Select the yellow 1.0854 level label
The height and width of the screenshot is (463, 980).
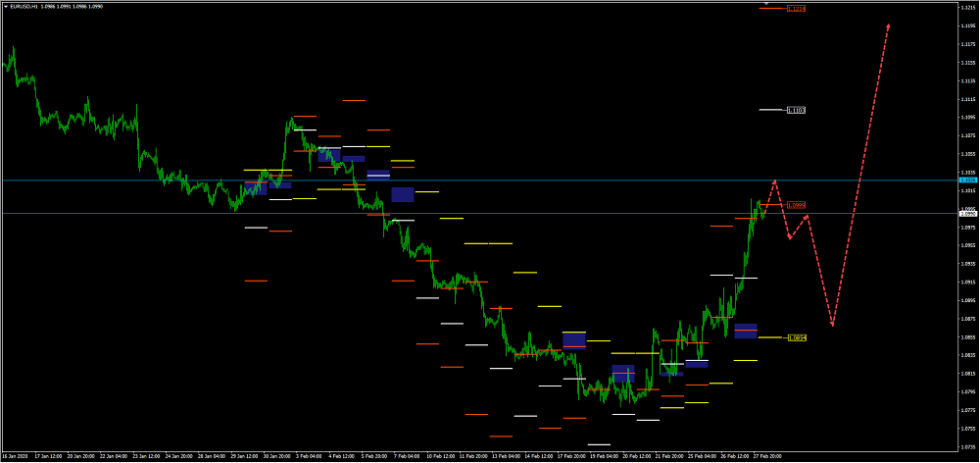coord(798,337)
